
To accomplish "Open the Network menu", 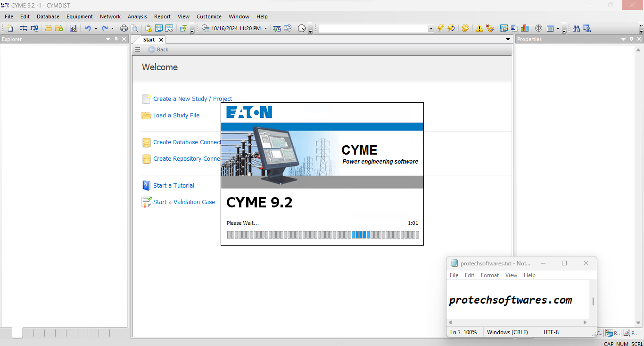I will pyautogui.click(x=110, y=16).
